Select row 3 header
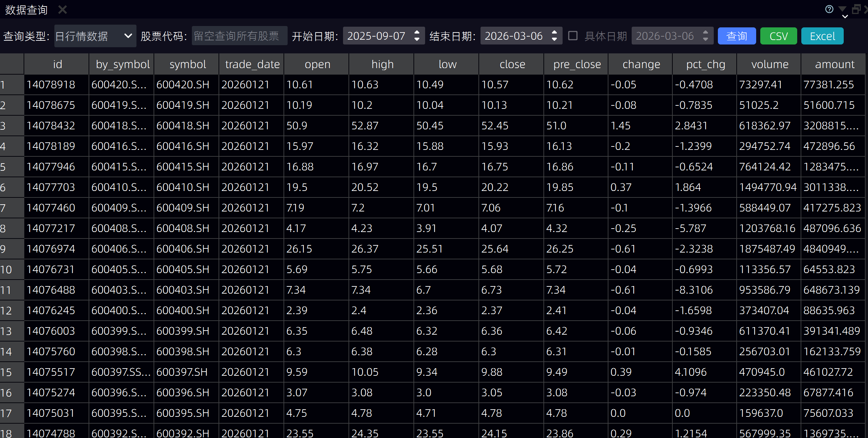This screenshot has width=868, height=438. click(x=11, y=126)
